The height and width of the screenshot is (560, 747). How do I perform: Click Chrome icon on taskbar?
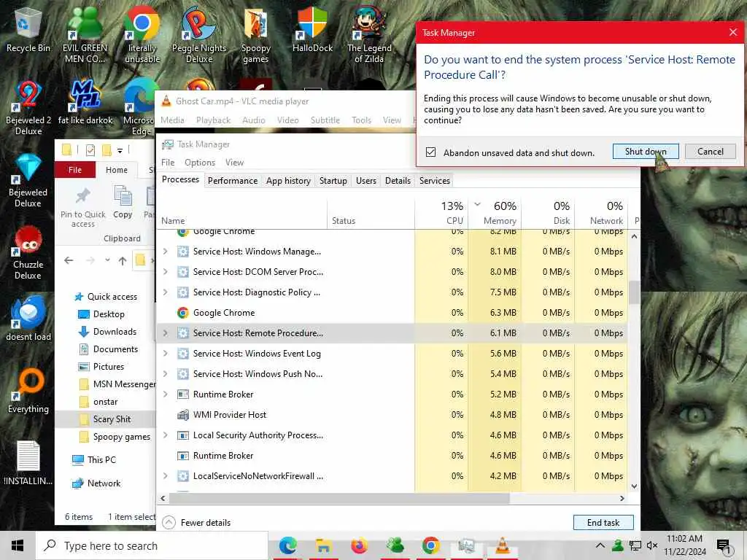click(x=430, y=545)
